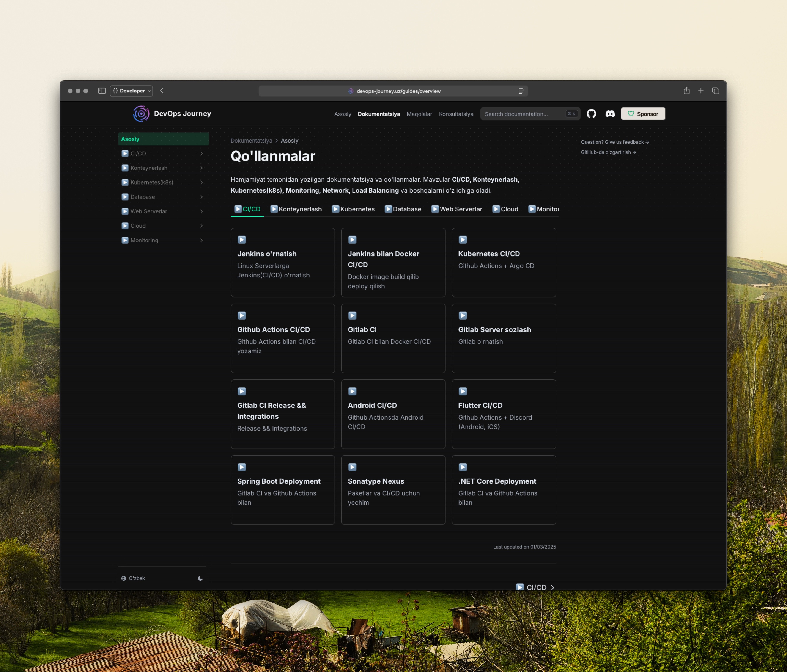Go to next page CI/CD link
This screenshot has height=672, width=787.
click(535, 587)
